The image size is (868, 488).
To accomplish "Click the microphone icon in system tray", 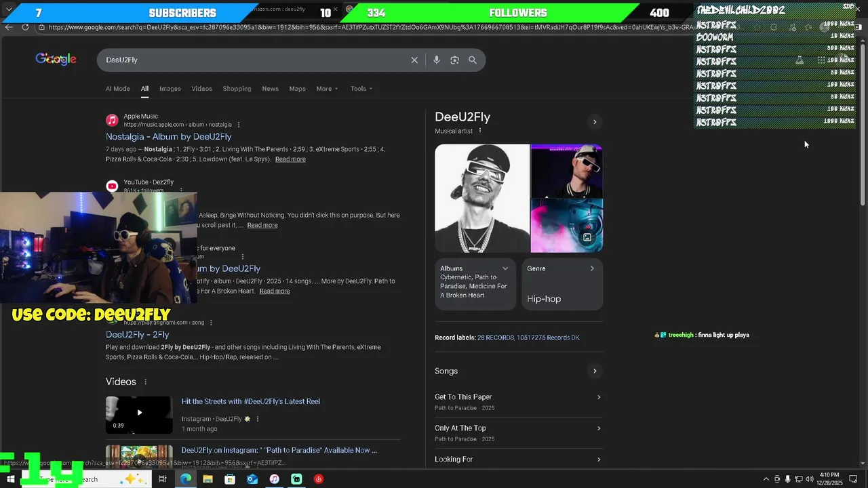I will point(787,479).
